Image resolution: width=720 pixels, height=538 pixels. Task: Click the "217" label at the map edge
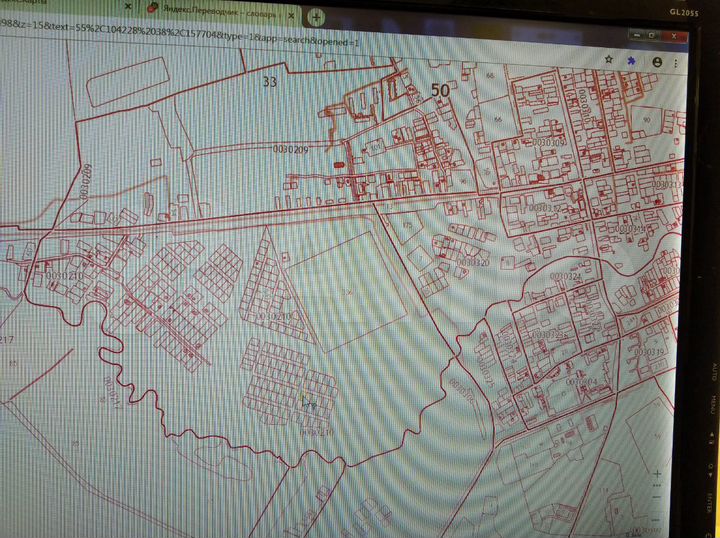6,340
